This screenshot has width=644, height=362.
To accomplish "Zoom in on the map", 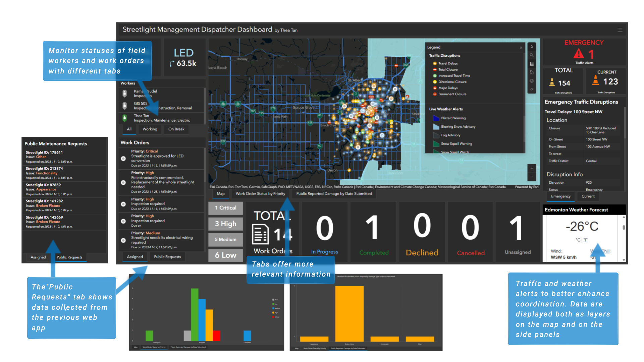I will click(x=532, y=168).
